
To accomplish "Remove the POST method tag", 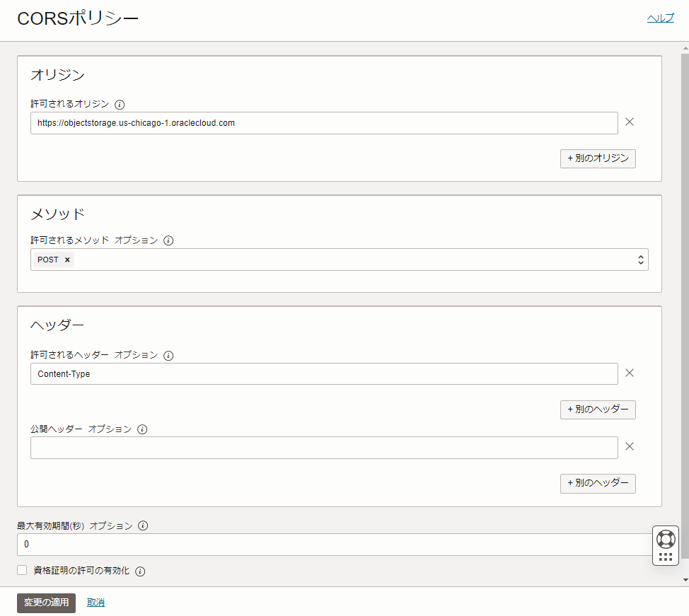I will (67, 260).
